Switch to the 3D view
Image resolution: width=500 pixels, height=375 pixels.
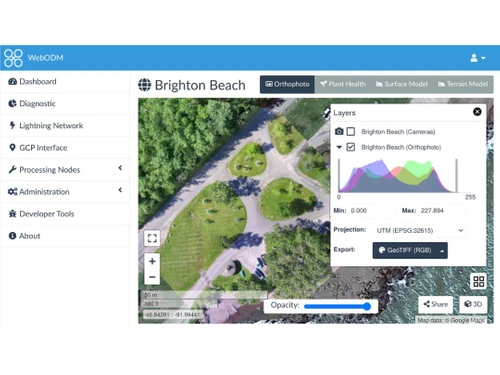[x=473, y=304]
